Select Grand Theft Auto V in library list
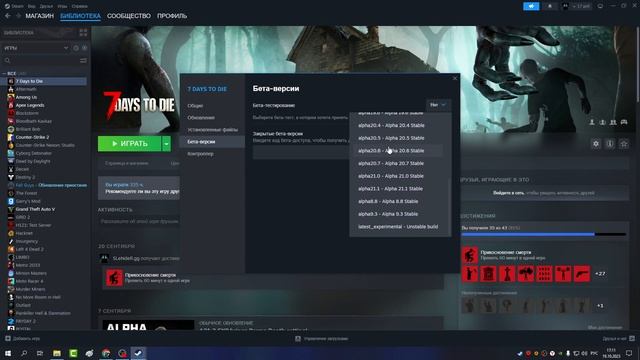The height and width of the screenshot is (360, 640). 35,209
